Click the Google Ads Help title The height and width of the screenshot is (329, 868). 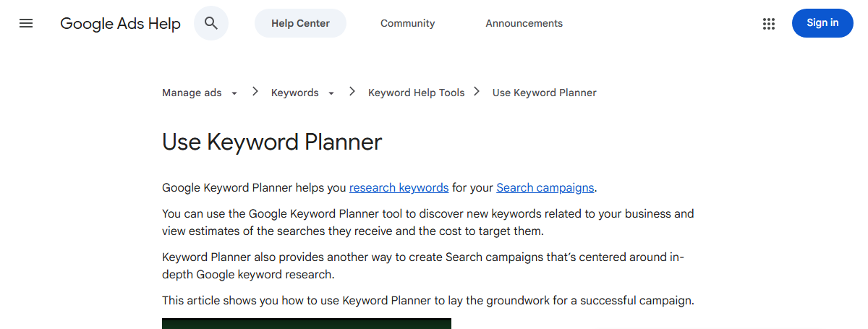pyautogui.click(x=120, y=23)
